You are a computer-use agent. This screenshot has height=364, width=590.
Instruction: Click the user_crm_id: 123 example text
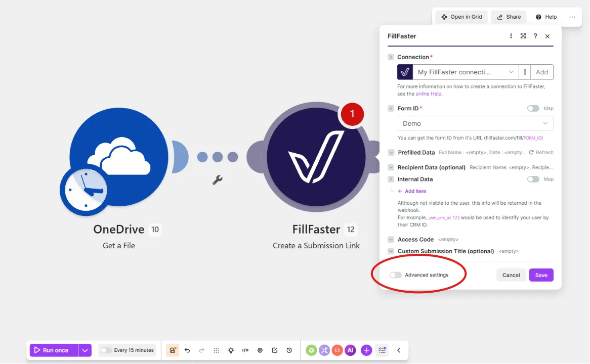coord(444,217)
